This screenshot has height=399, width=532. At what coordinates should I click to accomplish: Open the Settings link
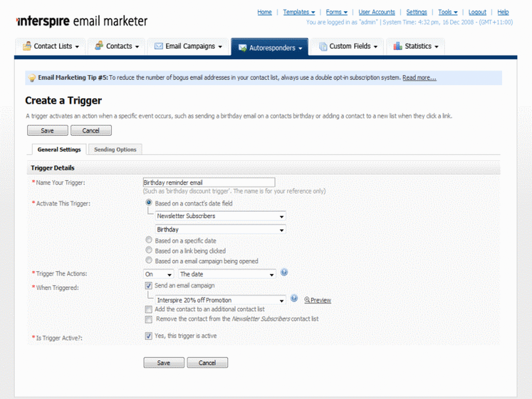[417, 12]
